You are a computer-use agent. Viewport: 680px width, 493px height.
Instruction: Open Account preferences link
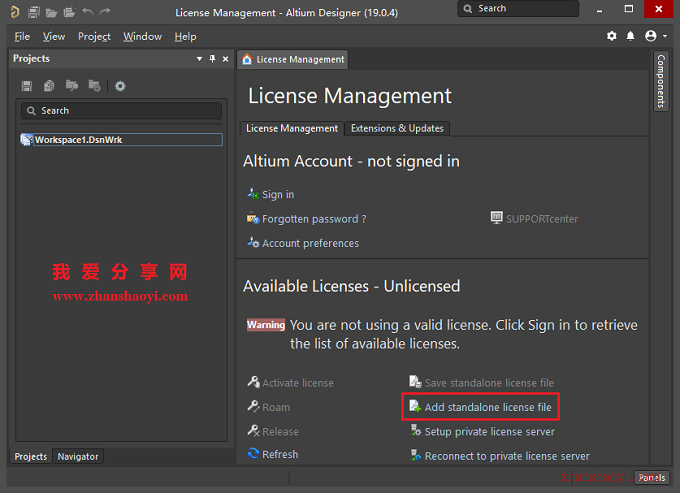tap(311, 243)
